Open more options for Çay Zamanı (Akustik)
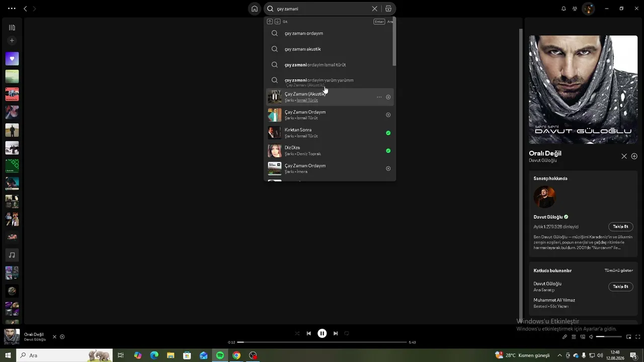644x362 pixels. pyautogui.click(x=379, y=97)
